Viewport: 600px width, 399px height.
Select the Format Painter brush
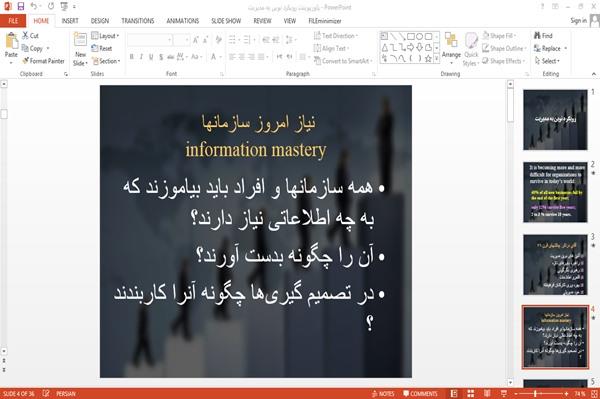tap(26, 61)
